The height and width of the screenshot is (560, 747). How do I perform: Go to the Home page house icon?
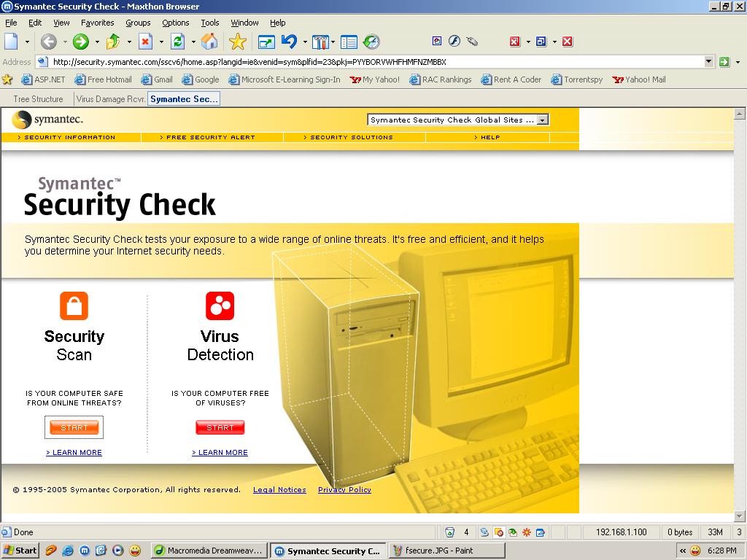pyautogui.click(x=209, y=42)
